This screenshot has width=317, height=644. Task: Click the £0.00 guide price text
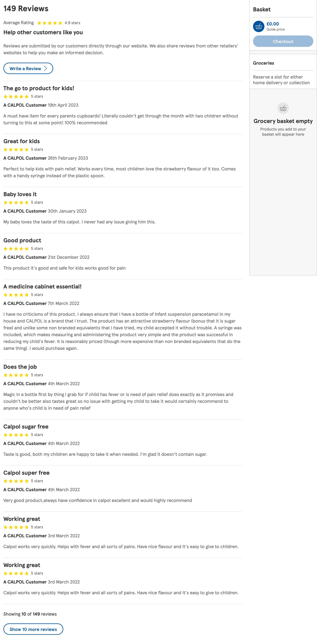pyautogui.click(x=273, y=24)
